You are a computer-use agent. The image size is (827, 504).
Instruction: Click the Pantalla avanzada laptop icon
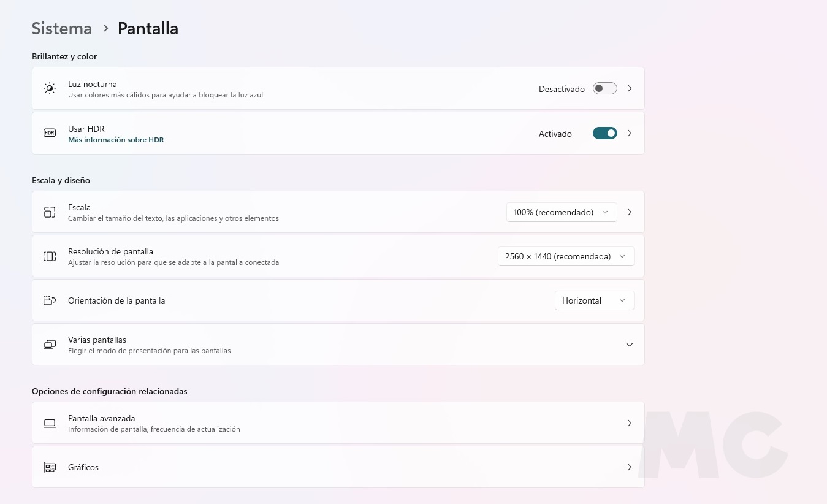tap(50, 423)
